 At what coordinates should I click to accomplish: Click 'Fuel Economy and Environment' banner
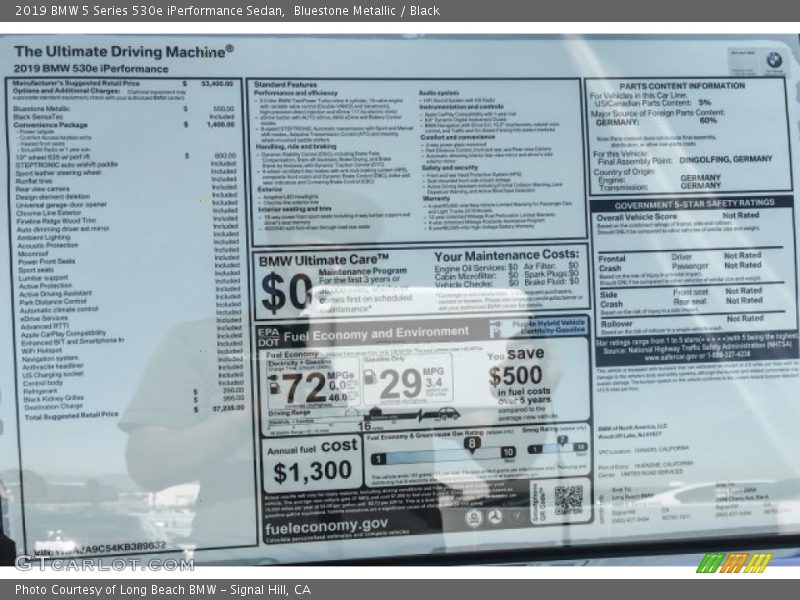tap(376, 334)
